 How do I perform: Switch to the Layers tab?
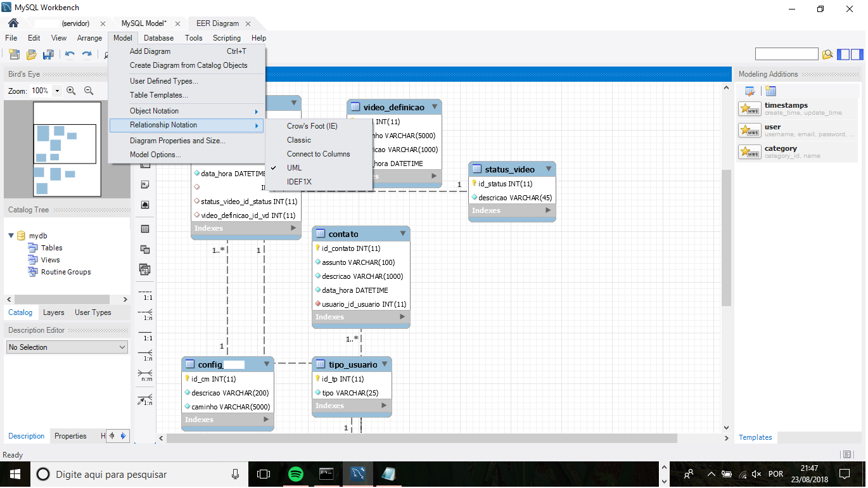click(x=53, y=312)
